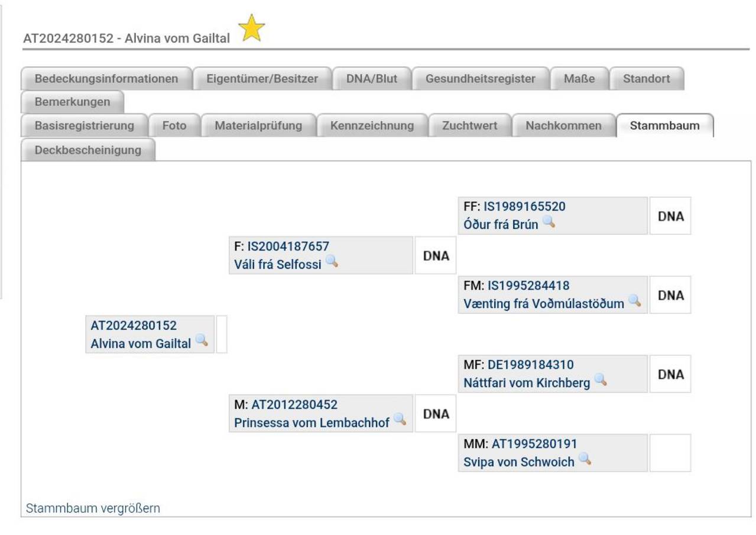
Task: Open the Eigentümer/Besitzer tab
Action: coord(262,79)
